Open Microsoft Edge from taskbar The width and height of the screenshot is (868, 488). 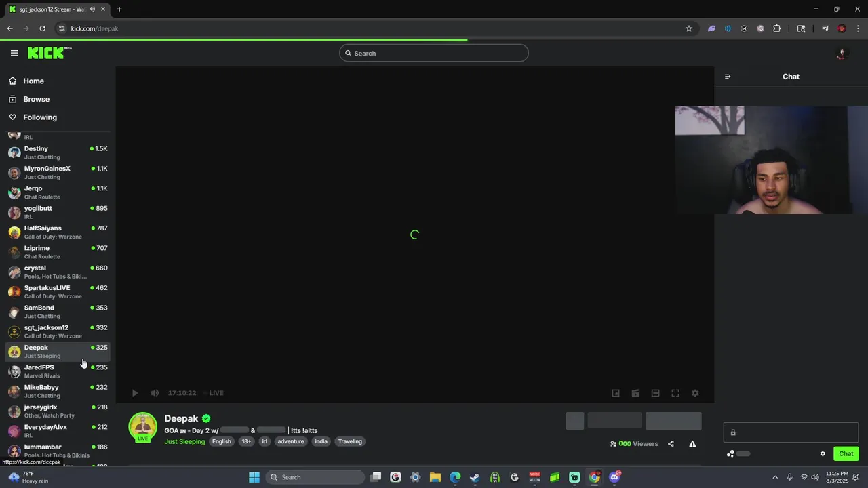tap(455, 477)
